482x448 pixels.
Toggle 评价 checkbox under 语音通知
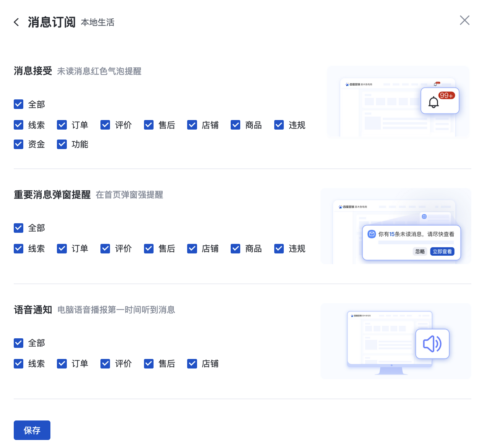(105, 364)
